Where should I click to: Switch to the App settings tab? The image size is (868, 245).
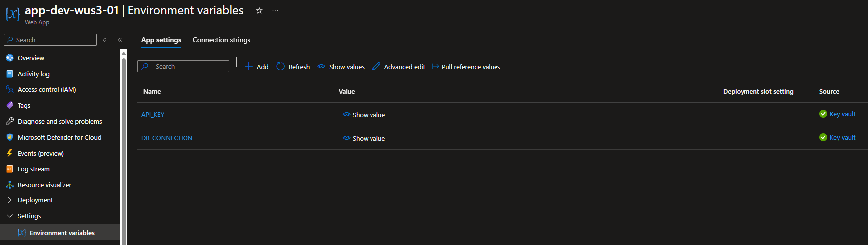(161, 40)
